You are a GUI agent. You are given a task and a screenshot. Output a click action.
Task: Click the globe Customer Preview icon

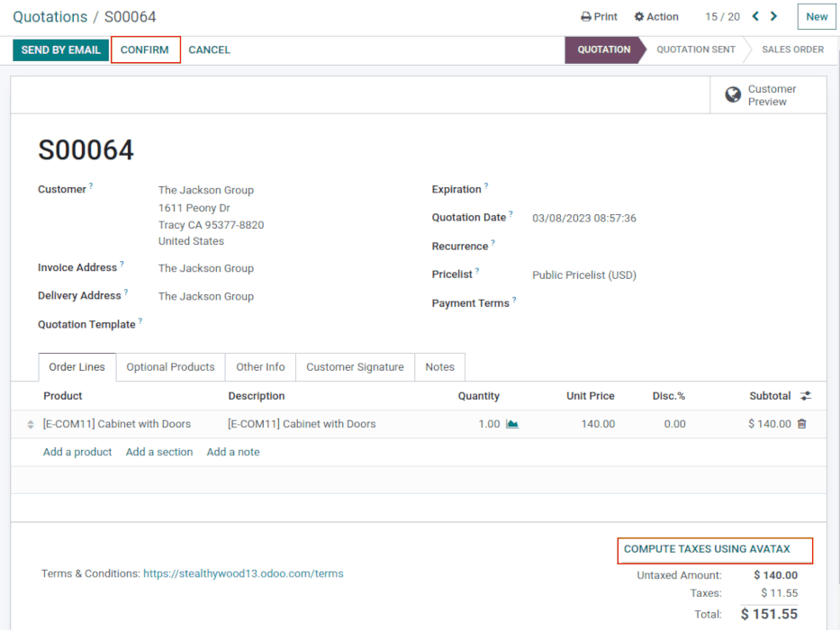point(733,94)
